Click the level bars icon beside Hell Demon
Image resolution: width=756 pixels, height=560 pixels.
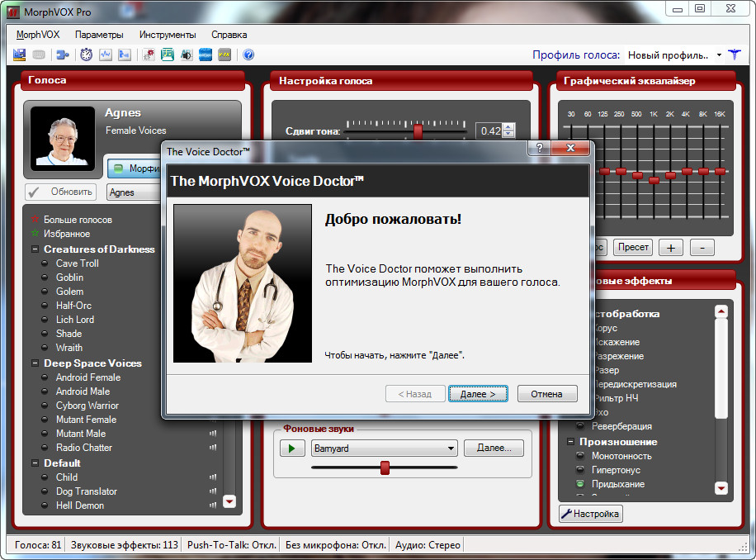tap(213, 505)
